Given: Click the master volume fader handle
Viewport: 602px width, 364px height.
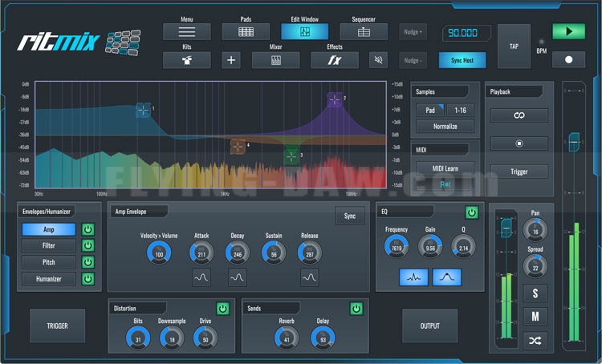Looking at the screenshot, I should 574,142.
